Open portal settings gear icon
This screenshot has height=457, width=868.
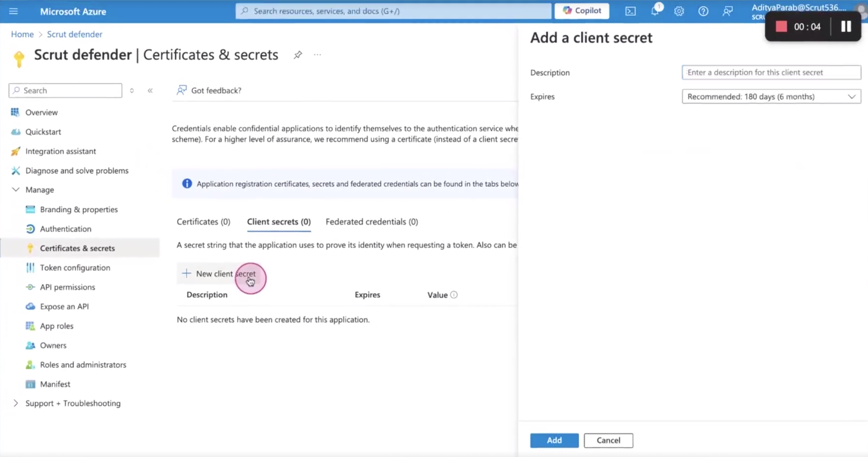tap(679, 11)
